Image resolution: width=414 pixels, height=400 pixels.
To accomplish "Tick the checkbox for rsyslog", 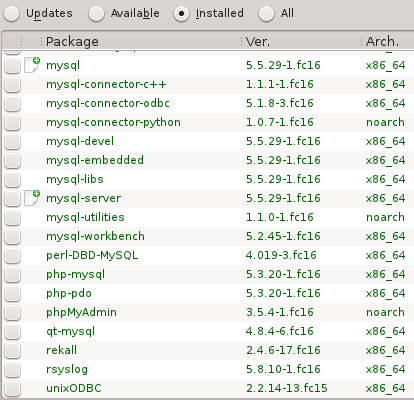I will 13,369.
